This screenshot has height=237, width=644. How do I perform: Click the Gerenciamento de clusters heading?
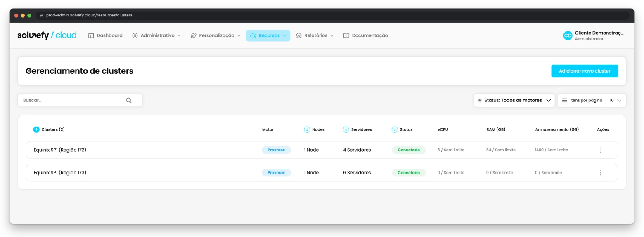point(79,71)
